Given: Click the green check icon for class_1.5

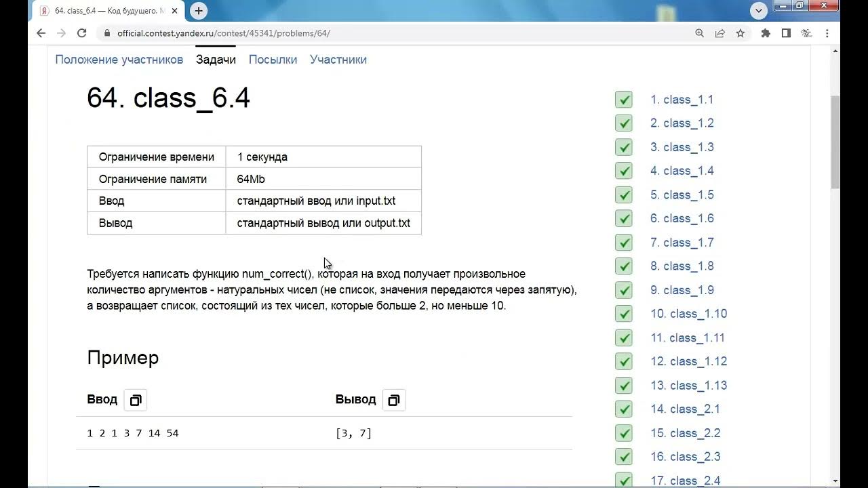Looking at the screenshot, I should [x=624, y=195].
